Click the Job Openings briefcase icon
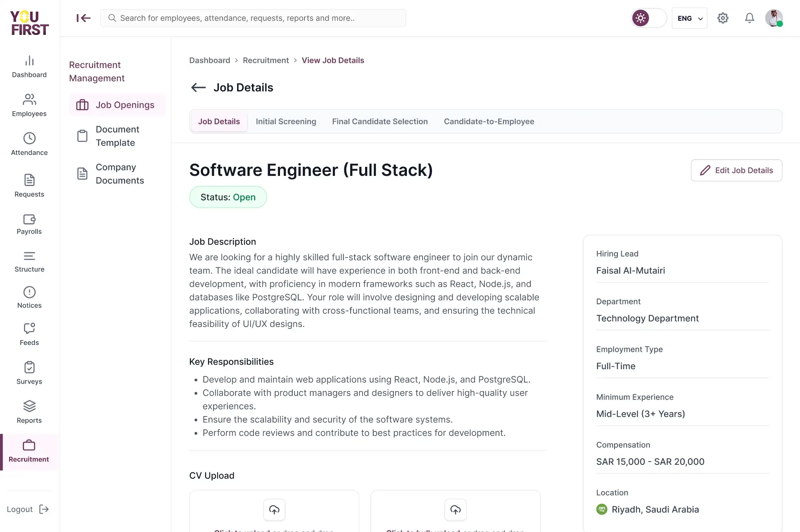The height and width of the screenshot is (532, 800). (x=82, y=105)
